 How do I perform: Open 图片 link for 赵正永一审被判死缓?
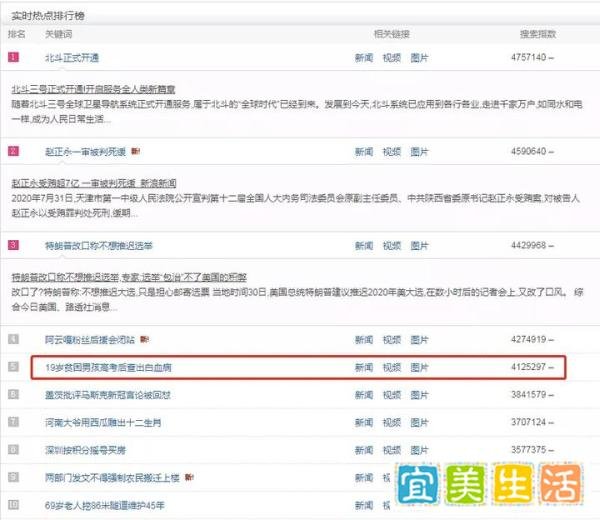419,152
